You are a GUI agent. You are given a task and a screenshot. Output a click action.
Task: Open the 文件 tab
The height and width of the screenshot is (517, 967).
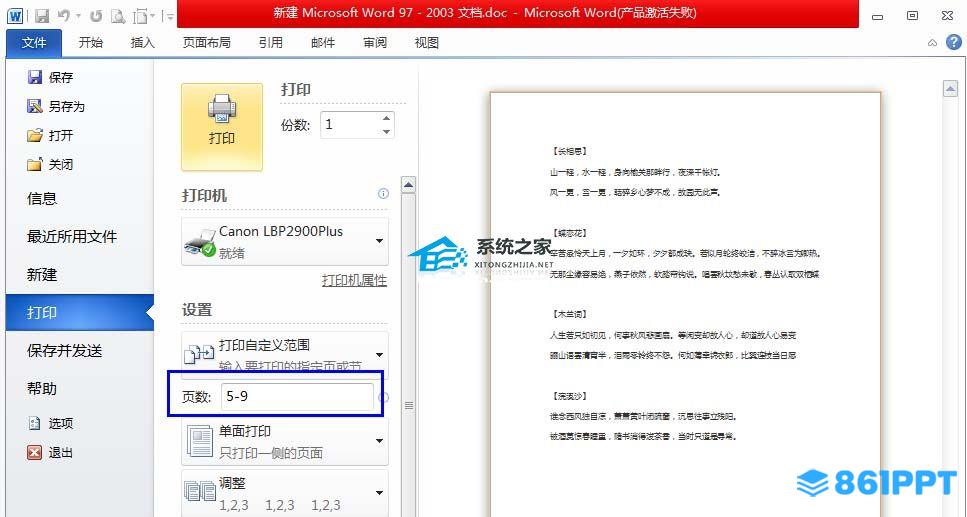pyautogui.click(x=34, y=43)
